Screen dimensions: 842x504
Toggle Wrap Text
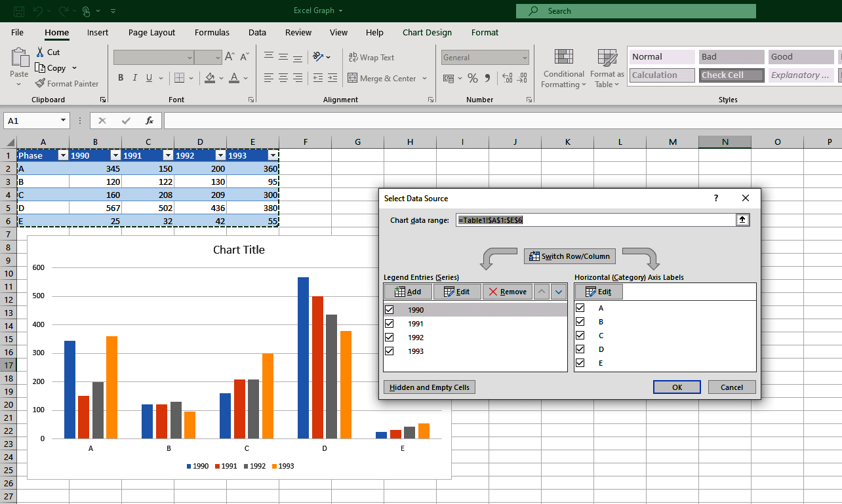(x=371, y=57)
